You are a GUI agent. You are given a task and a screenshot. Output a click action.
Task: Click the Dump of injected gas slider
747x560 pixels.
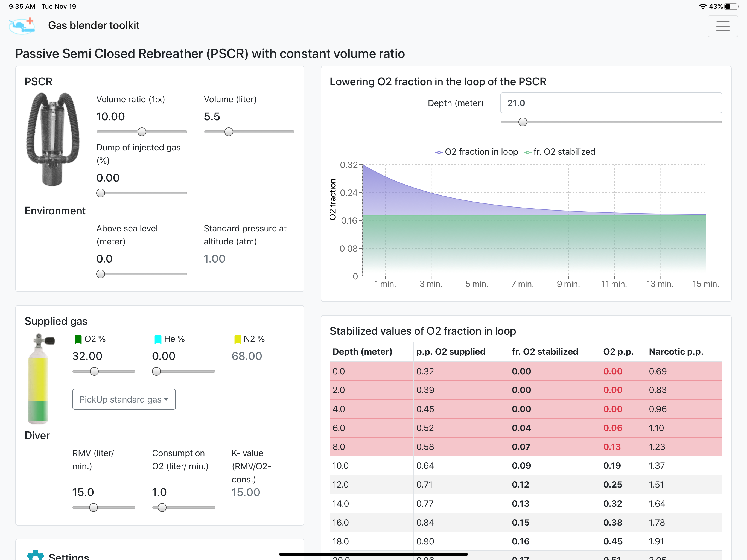[142, 193]
